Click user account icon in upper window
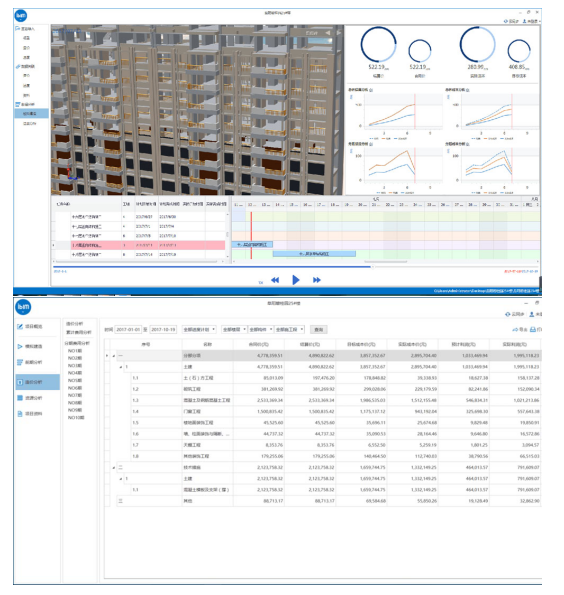564x595 pixels. (x=525, y=21)
